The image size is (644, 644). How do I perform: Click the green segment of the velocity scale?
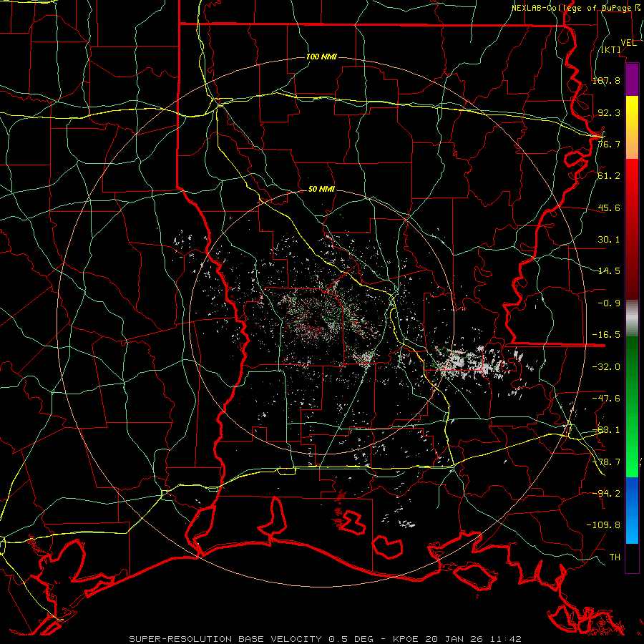point(632,406)
